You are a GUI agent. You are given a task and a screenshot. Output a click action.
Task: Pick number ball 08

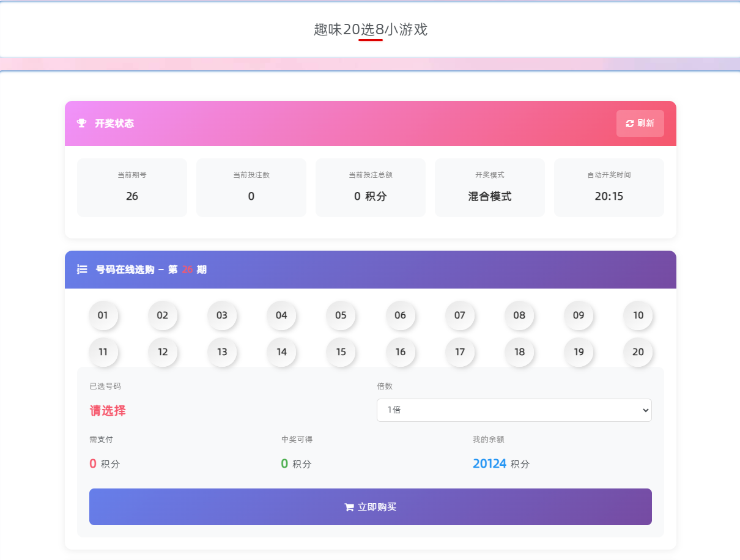pyautogui.click(x=519, y=315)
